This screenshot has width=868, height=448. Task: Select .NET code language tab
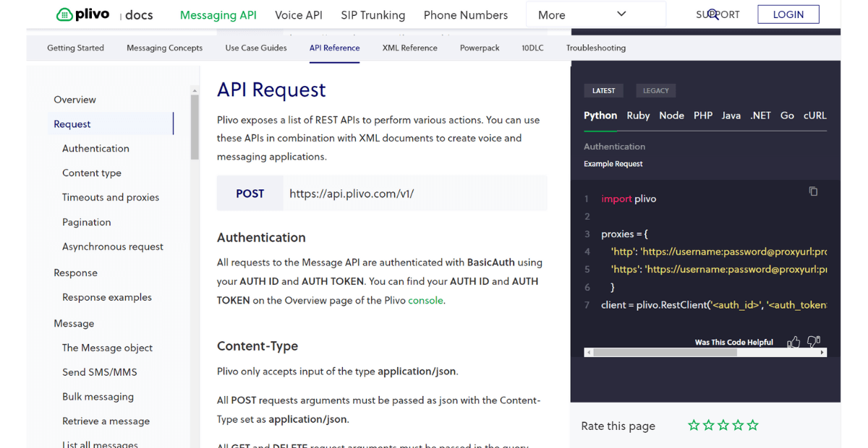point(760,115)
